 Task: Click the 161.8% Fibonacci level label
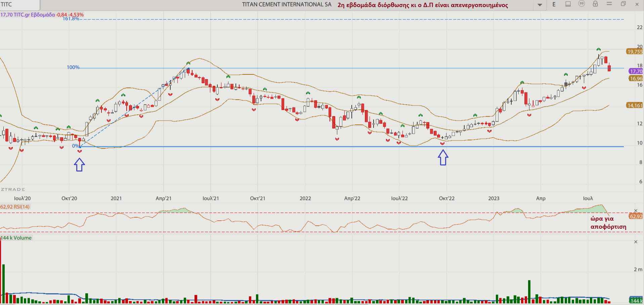pos(71,18)
